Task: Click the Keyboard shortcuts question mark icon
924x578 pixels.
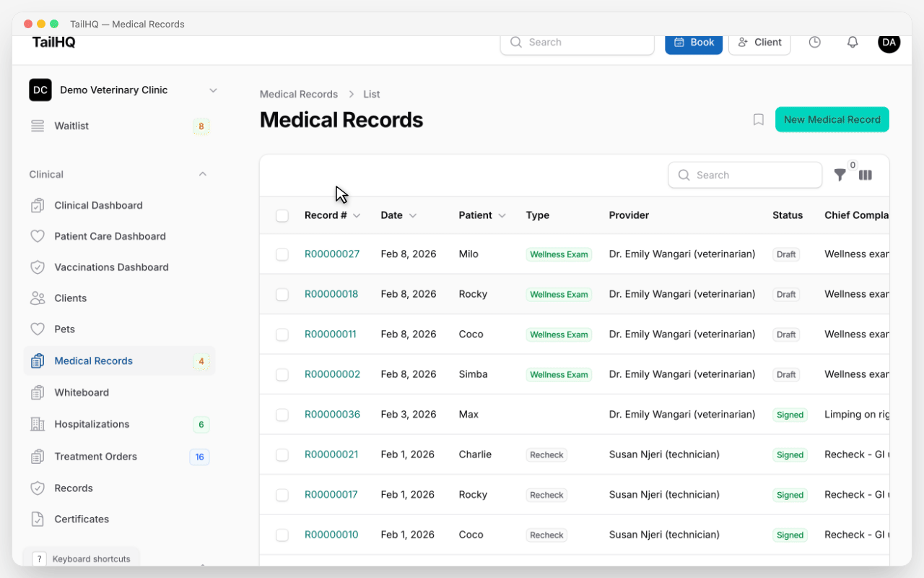Action: point(39,558)
